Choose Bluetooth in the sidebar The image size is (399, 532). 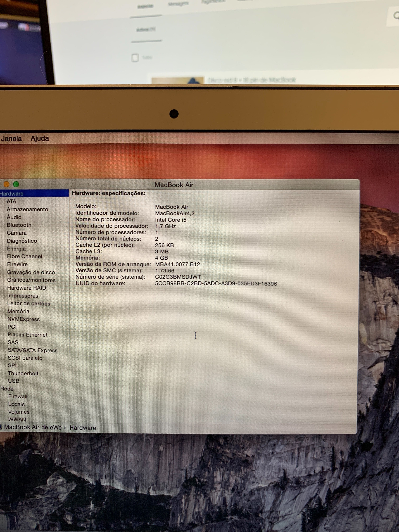[19, 225]
